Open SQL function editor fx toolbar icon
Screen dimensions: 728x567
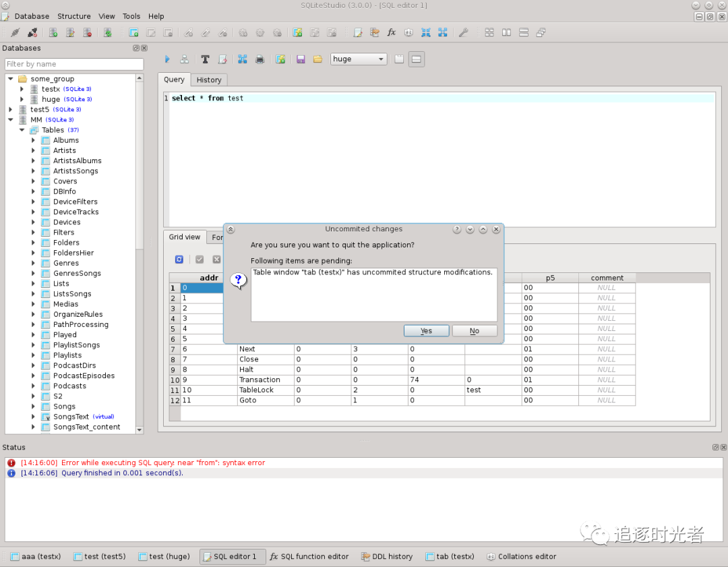(392, 32)
